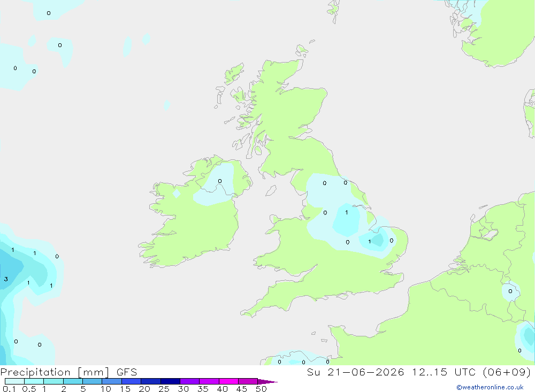Screen dimensions: 535x392
Task: Click the '(06+09)' forecast run text
Action: [x=507, y=372]
